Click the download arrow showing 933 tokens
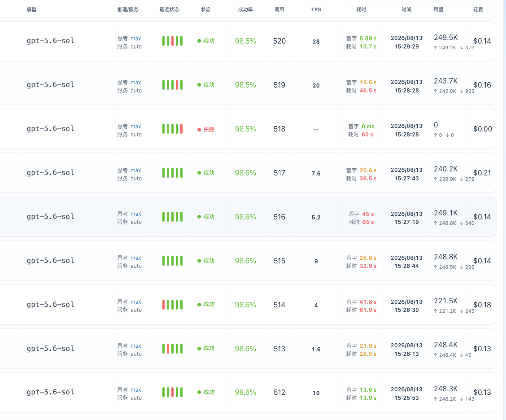The height and width of the screenshot is (420, 506). pos(462,92)
